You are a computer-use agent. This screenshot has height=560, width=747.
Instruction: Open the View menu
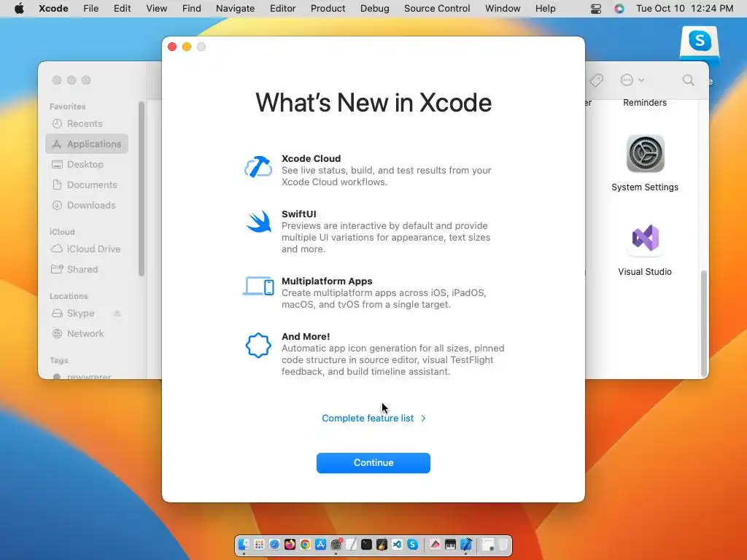[156, 9]
